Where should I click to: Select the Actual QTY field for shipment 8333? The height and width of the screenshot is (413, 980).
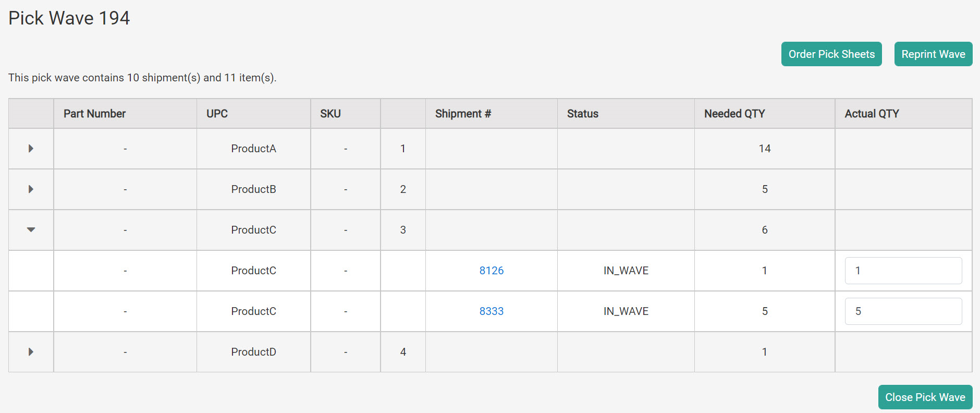[x=903, y=311]
